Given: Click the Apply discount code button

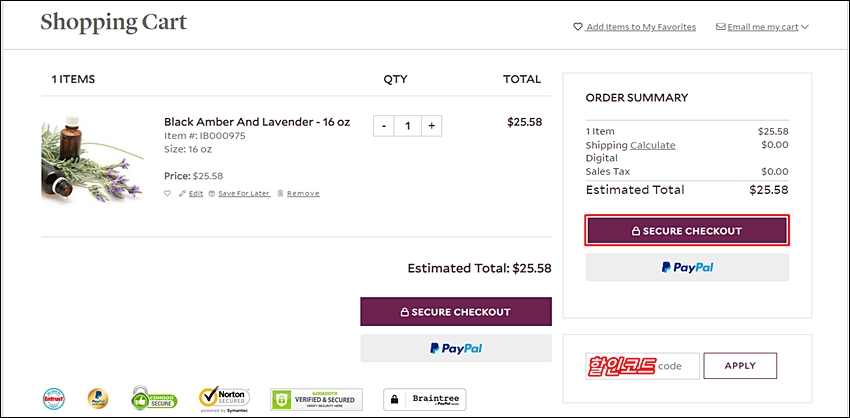Looking at the screenshot, I should 740,366.
